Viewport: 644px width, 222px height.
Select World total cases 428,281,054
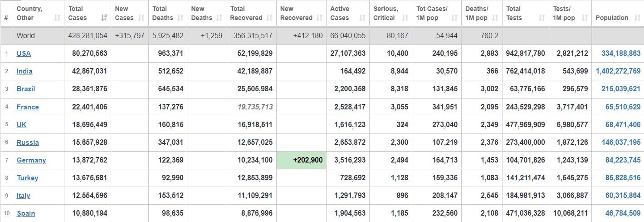tap(88, 35)
